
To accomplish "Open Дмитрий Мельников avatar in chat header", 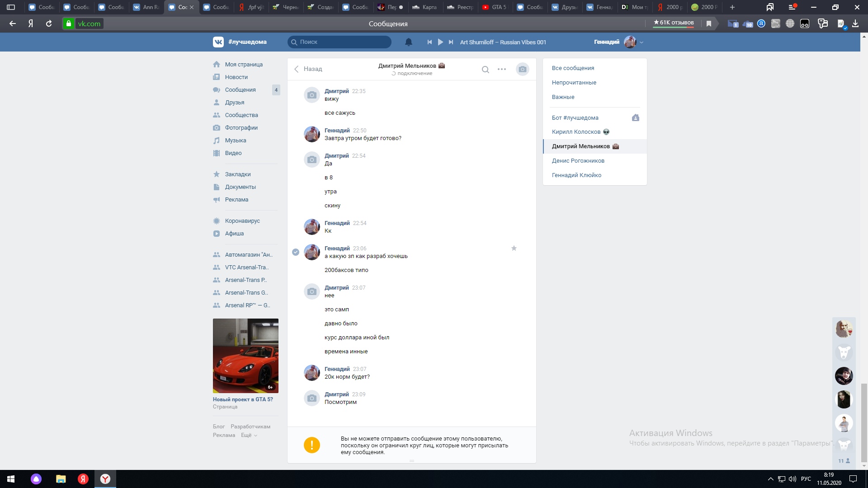I will [523, 69].
